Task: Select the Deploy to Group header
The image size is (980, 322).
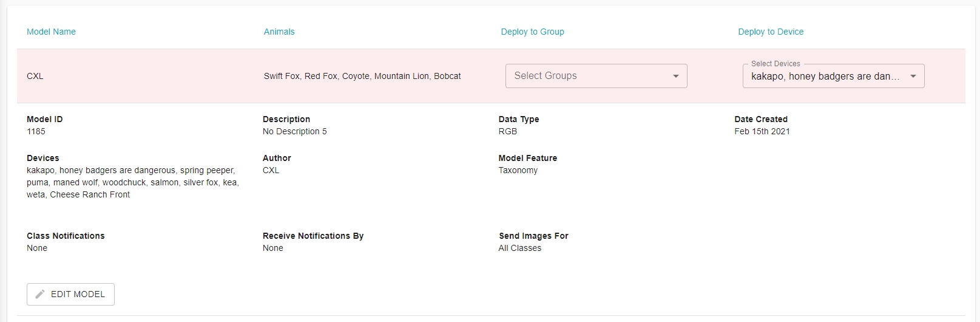Action: [x=532, y=32]
